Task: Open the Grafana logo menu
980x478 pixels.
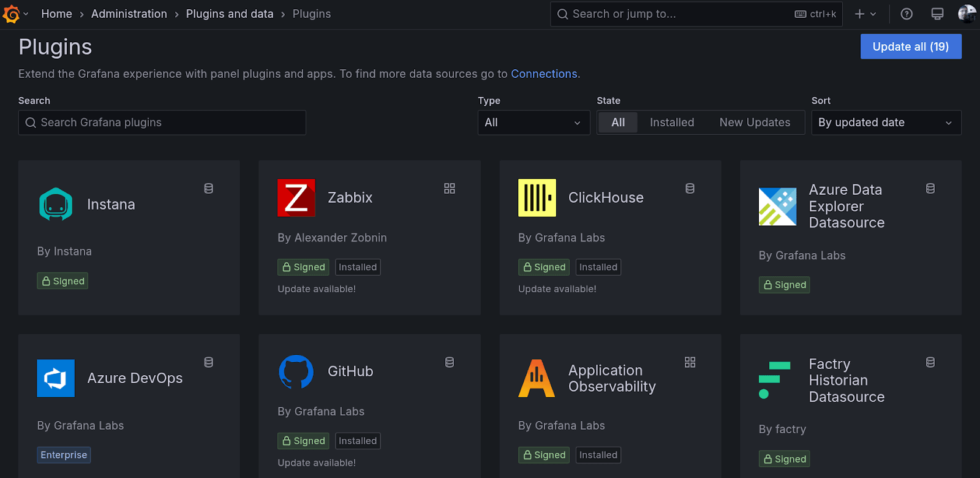Action: 12,13
